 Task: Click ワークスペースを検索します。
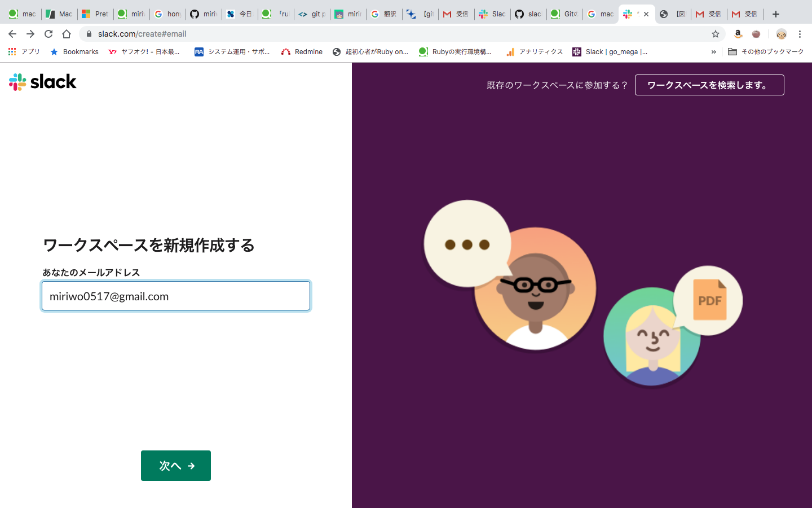[709, 85]
